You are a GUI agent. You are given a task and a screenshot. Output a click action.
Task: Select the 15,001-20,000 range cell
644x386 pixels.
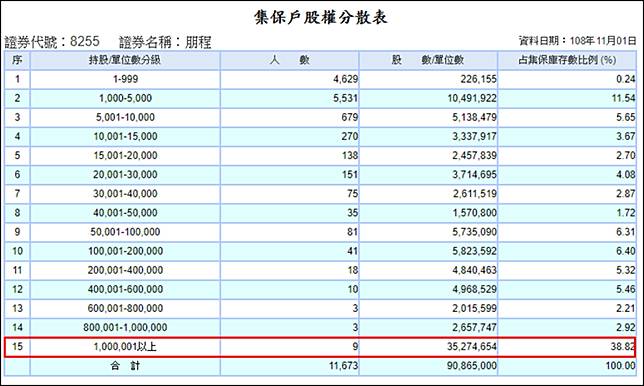pos(125,155)
